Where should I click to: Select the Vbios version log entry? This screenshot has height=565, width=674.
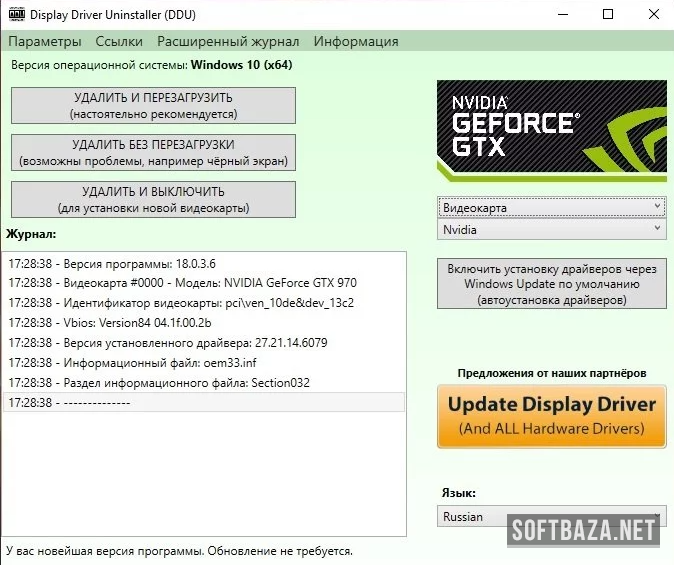click(x=110, y=323)
